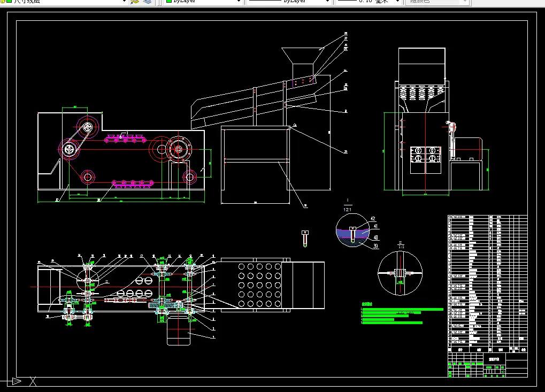Select the hopper funnel in the side view
Screen dimensions: 545x392
click(x=303, y=56)
